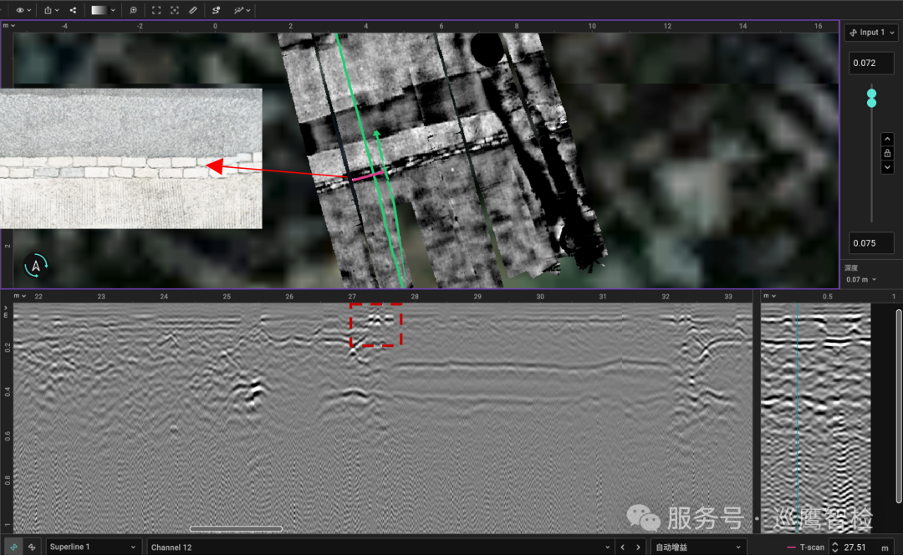Screen dimensions: 904x556
Task: Click the compass orientation button on the map
Action: [x=37, y=266]
